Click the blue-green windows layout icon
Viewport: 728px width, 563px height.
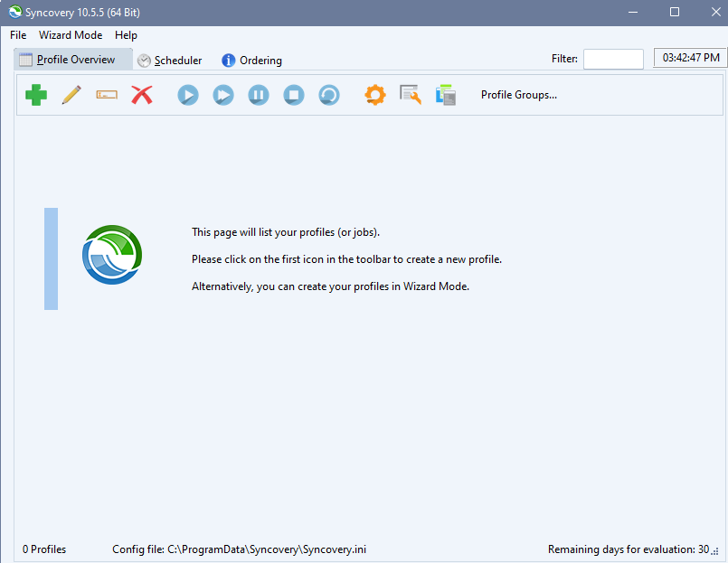pos(446,95)
